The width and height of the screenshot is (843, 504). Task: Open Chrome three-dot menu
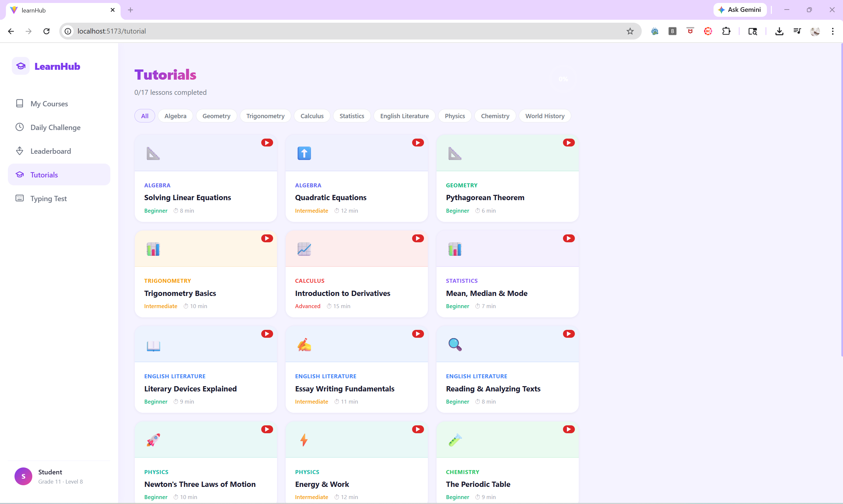click(x=832, y=31)
